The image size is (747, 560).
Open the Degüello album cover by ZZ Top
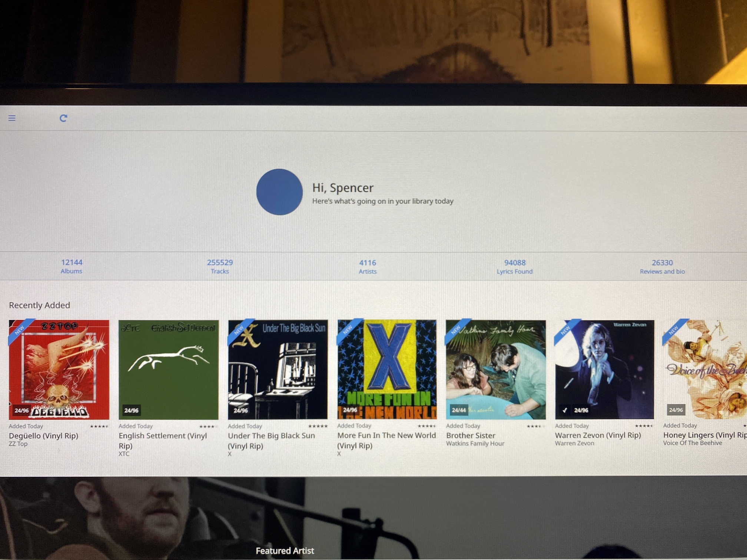[59, 370]
